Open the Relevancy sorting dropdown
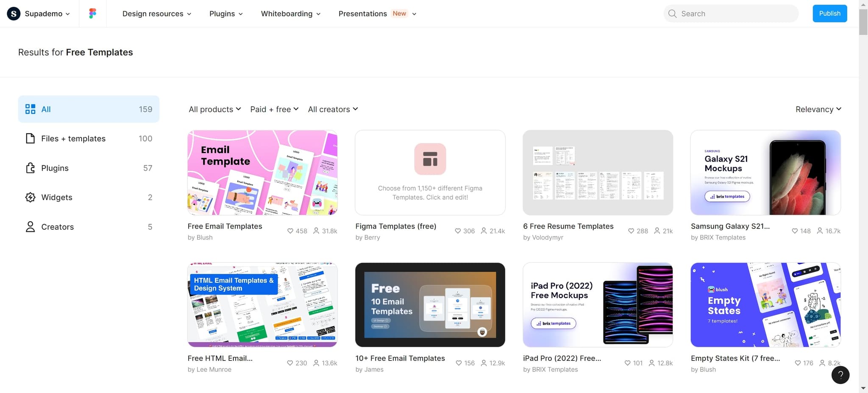The width and height of the screenshot is (868, 393). tap(818, 109)
